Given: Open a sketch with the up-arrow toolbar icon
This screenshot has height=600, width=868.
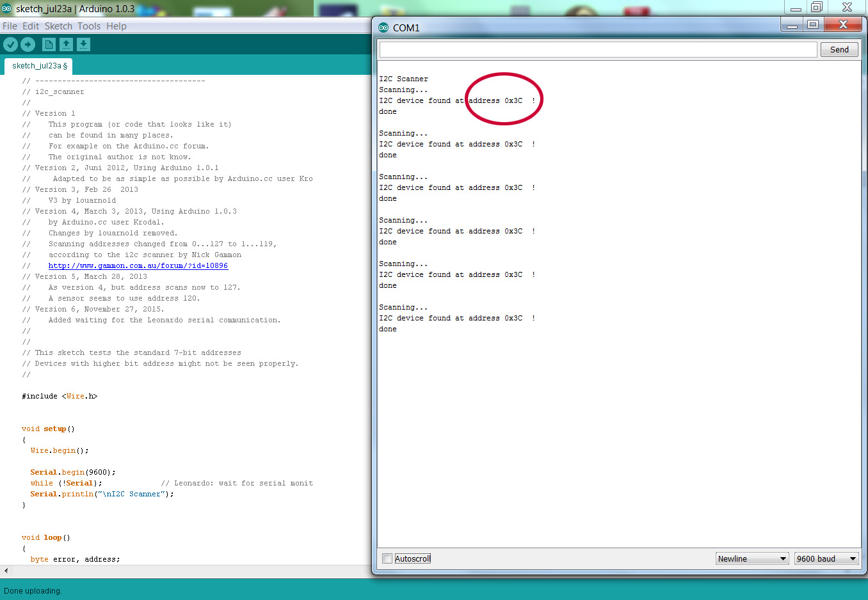Looking at the screenshot, I should (67, 45).
